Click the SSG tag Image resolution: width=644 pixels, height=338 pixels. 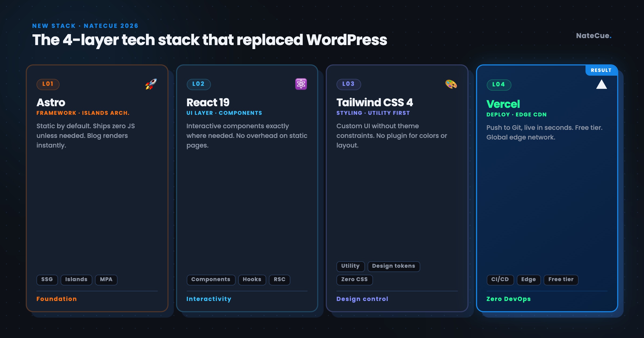[47, 280]
